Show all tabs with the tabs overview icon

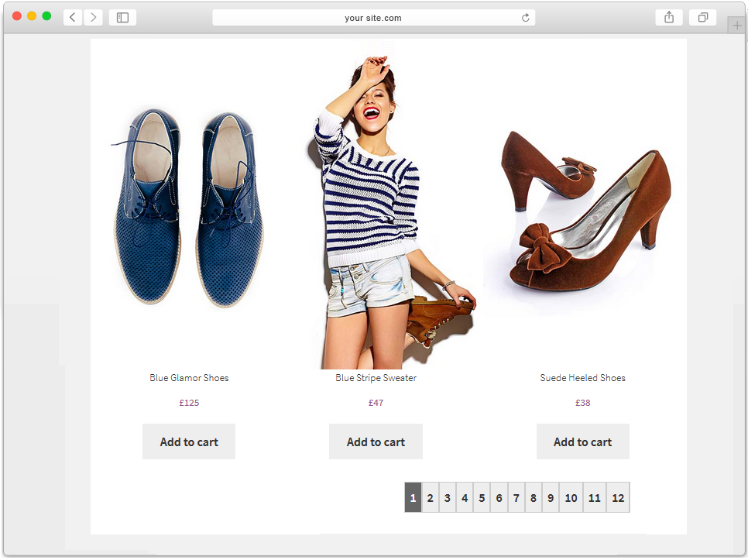tap(702, 18)
